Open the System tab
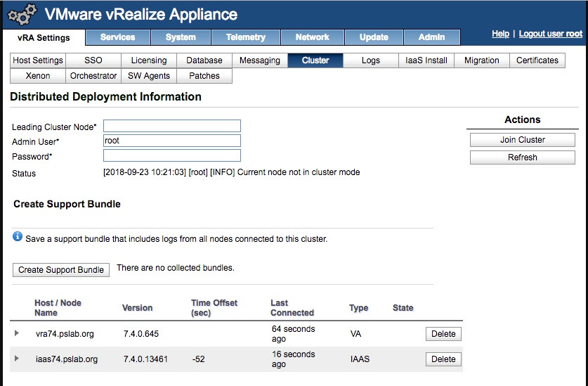 (x=181, y=37)
